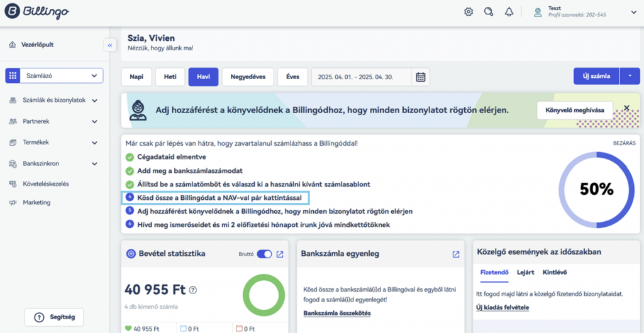Screen dimensions: 644x333
Task: Click the 4 db kimenő számla text
Action: 151,307
